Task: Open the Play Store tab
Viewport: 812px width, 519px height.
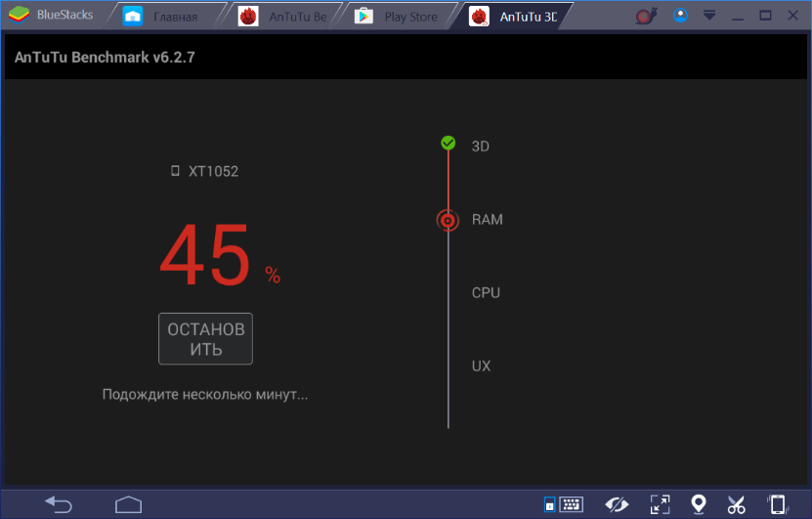Action: 398,17
